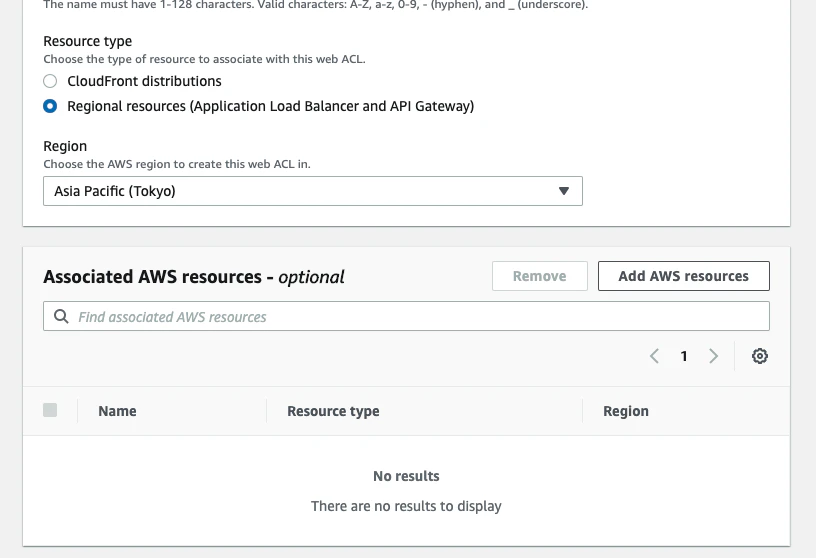816x558 pixels.
Task: Click the Region column header in table
Action: tap(626, 411)
